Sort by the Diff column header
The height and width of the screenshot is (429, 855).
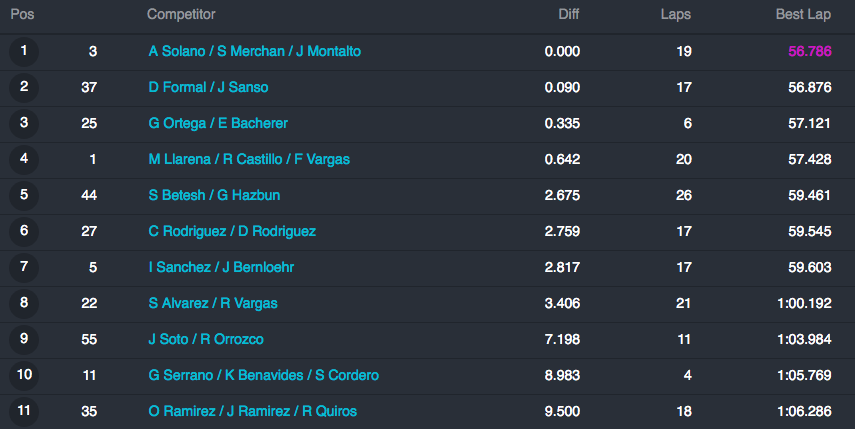click(x=569, y=14)
